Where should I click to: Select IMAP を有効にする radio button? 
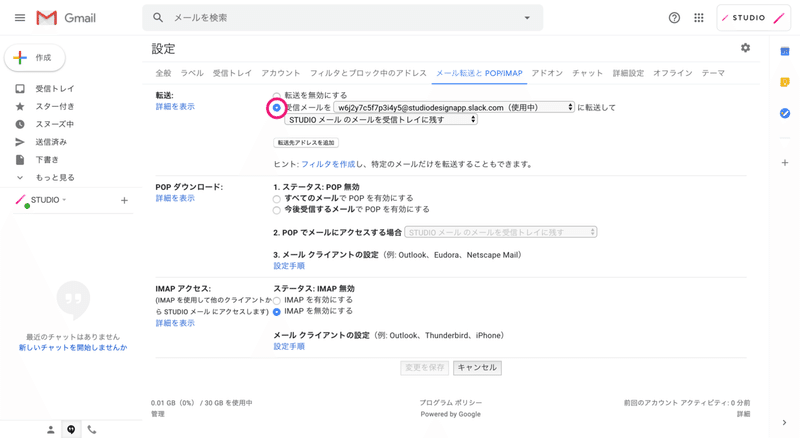click(x=277, y=301)
